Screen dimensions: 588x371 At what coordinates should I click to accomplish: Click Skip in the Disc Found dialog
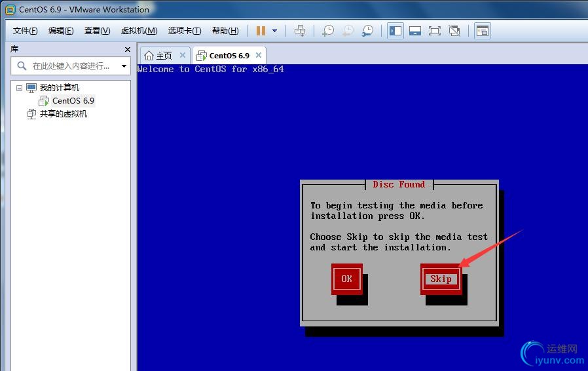(x=441, y=279)
